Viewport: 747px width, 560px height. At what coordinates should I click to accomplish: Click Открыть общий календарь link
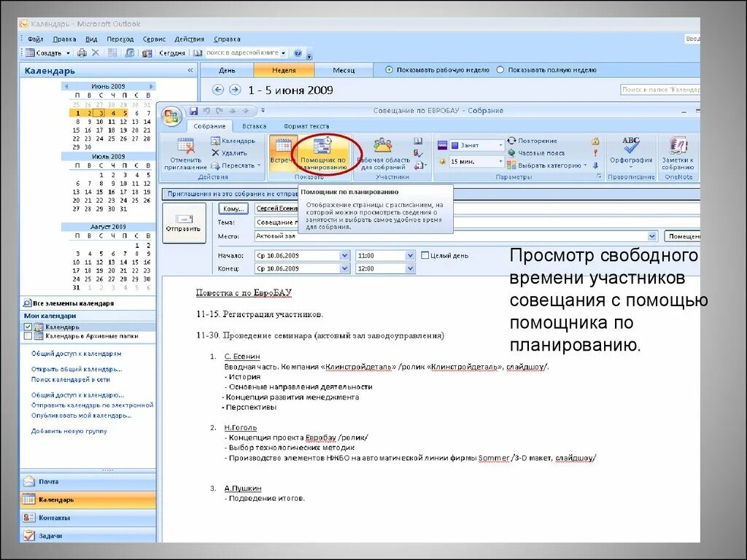[x=77, y=369]
